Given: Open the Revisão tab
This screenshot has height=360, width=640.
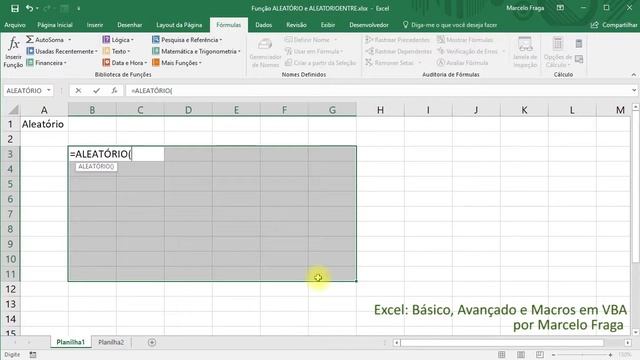Looking at the screenshot, I should pos(296,25).
